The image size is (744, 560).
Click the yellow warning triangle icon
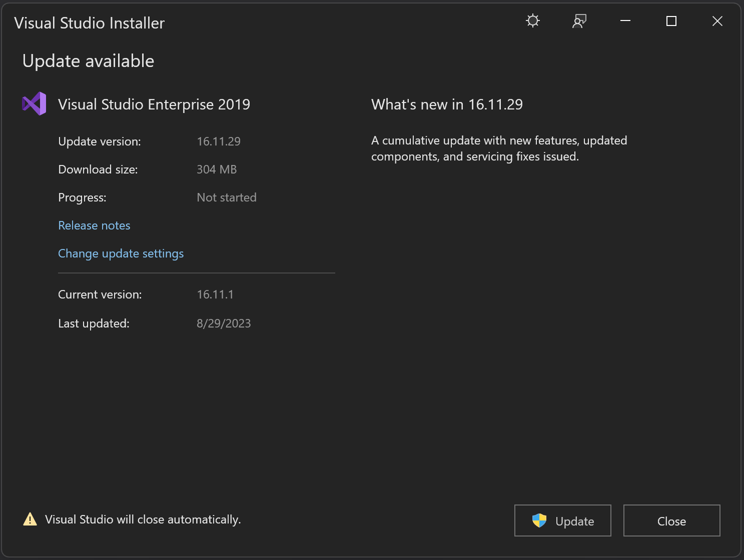pos(30,519)
